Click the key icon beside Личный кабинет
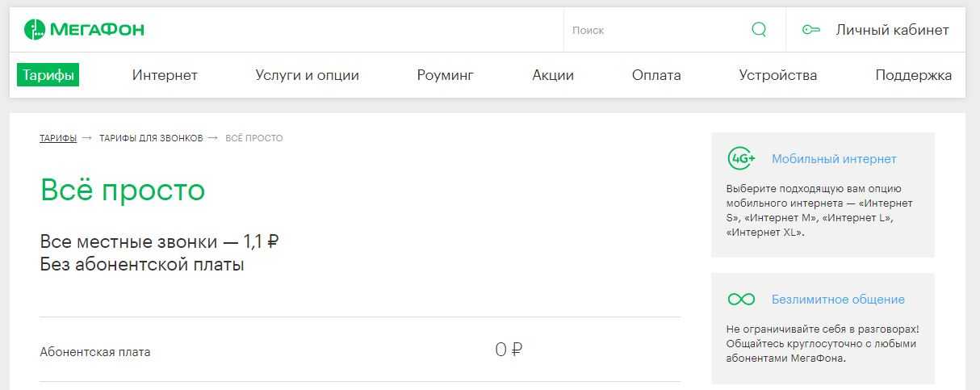Screen dimensions: 980x390 [x=810, y=31]
